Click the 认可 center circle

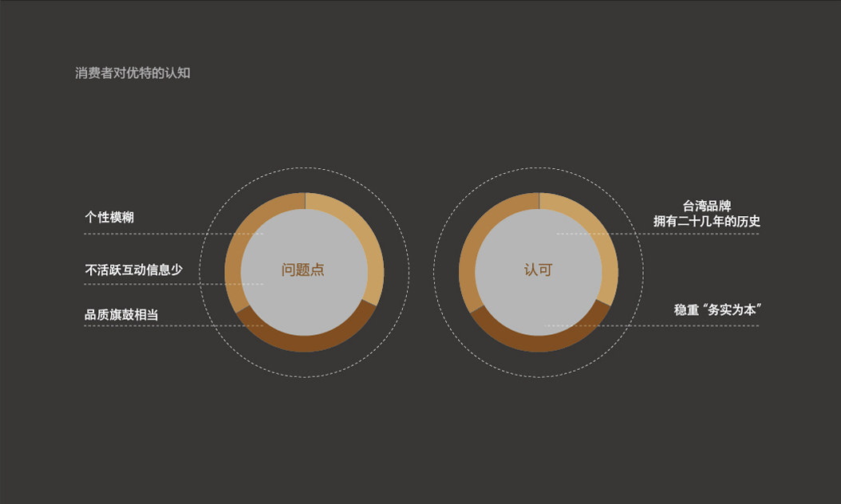[539, 272]
